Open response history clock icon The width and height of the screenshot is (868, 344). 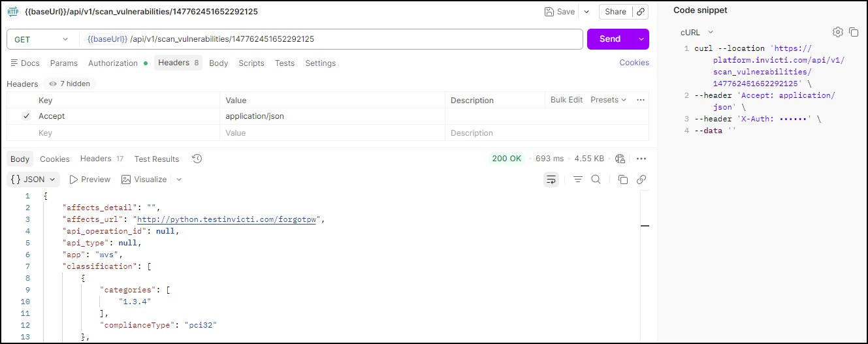197,159
